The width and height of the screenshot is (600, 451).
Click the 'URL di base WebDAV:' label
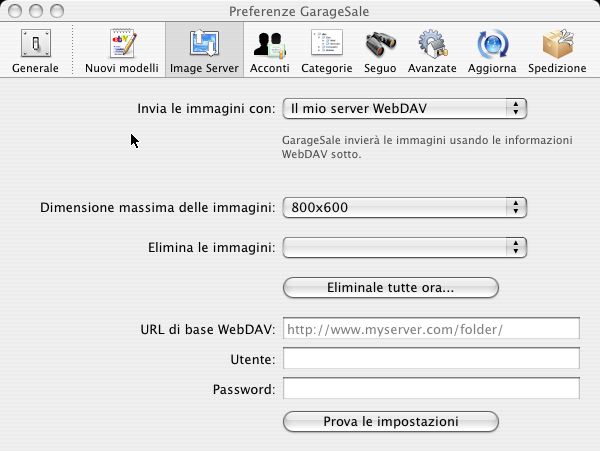[x=208, y=329]
